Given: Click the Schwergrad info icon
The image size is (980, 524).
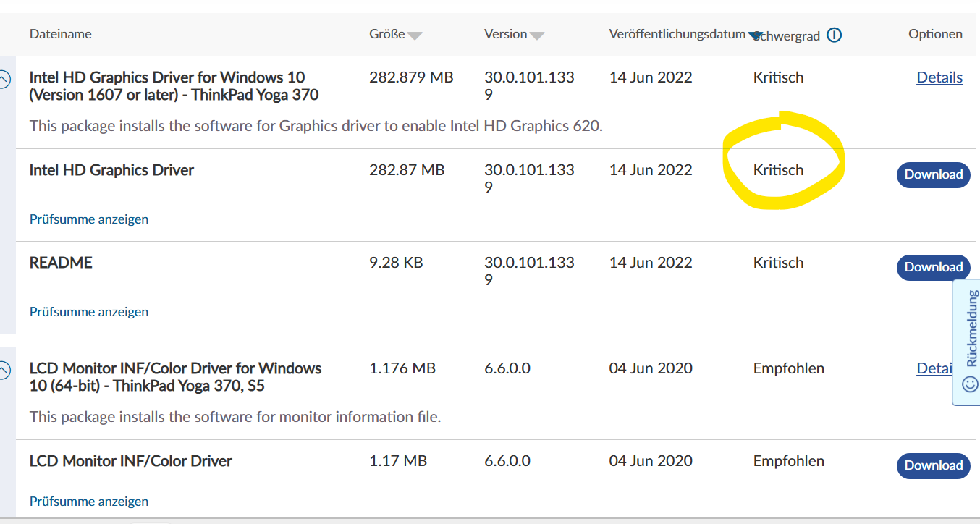Looking at the screenshot, I should click(834, 35).
